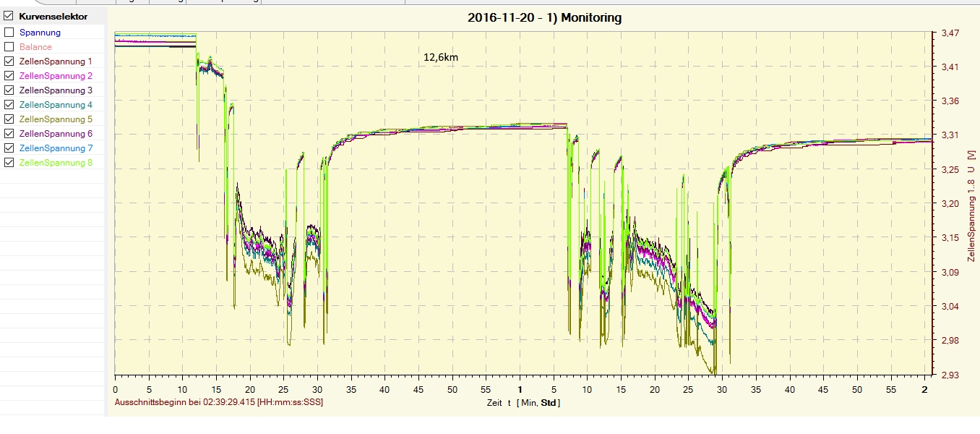This screenshot has width=980, height=434.
Task: Enable the Balance curve checkbox
Action: 9,47
